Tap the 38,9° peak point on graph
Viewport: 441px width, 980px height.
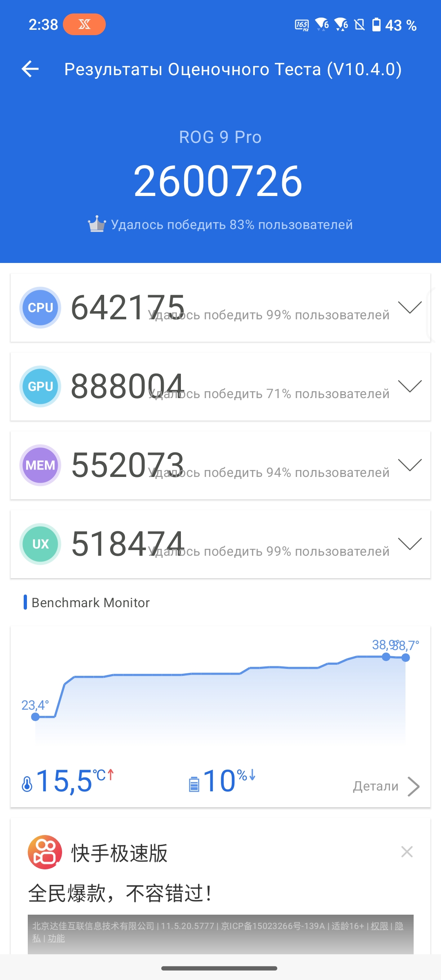coord(386,657)
